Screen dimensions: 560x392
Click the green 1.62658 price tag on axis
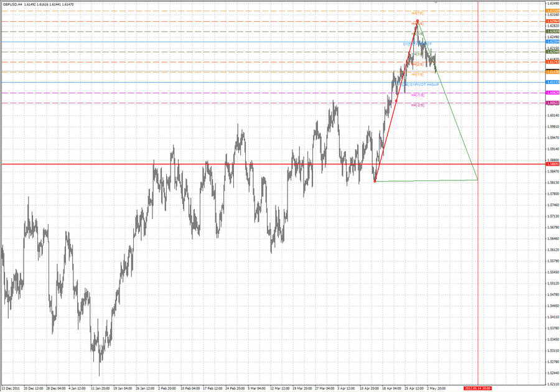[551, 30]
